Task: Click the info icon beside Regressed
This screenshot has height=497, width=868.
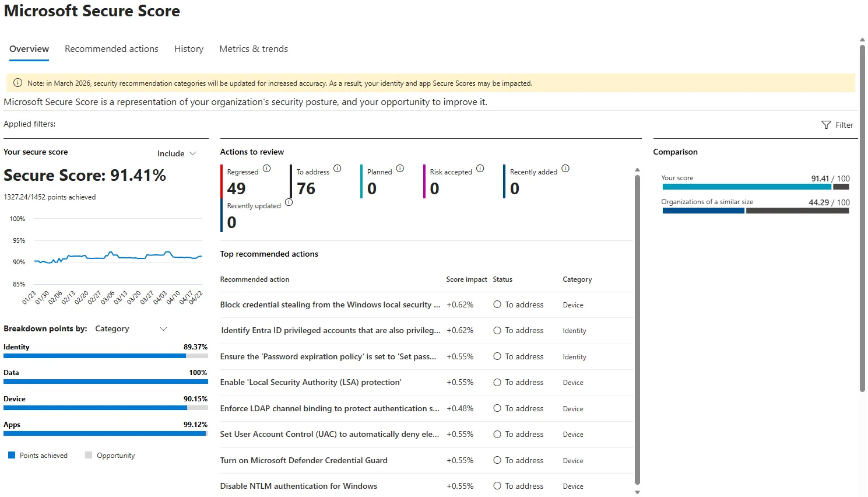Action: point(266,169)
